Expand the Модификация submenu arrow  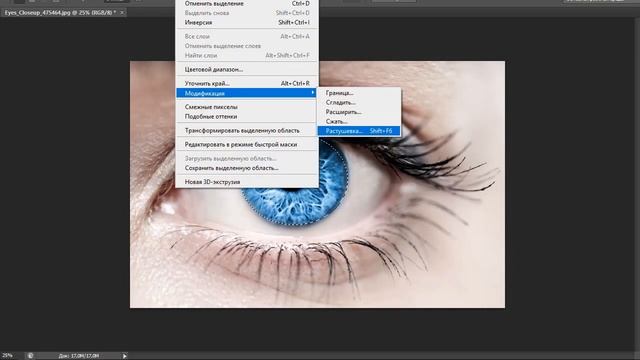(x=313, y=93)
